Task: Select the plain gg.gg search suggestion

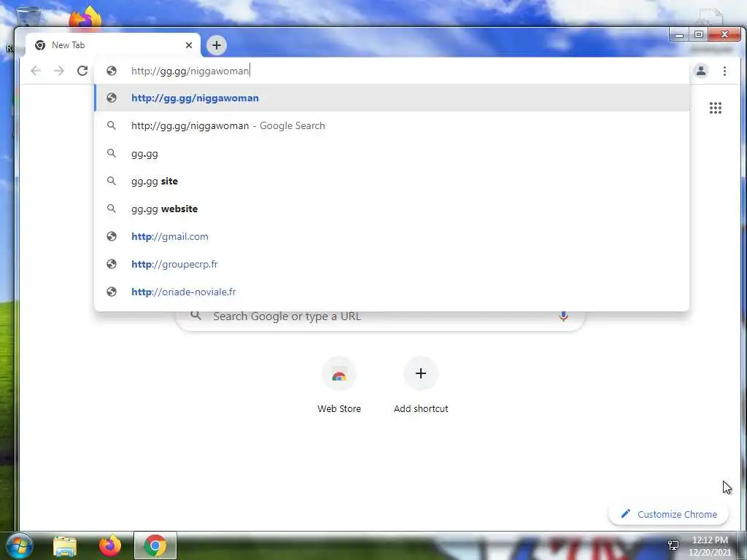Action: pos(392,153)
